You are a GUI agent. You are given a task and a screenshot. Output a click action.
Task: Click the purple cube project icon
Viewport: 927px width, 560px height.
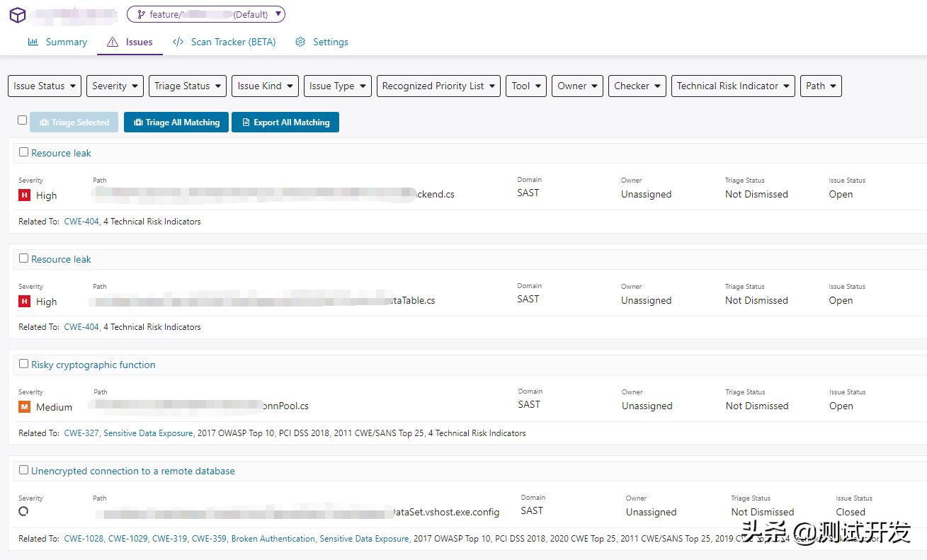point(17,15)
